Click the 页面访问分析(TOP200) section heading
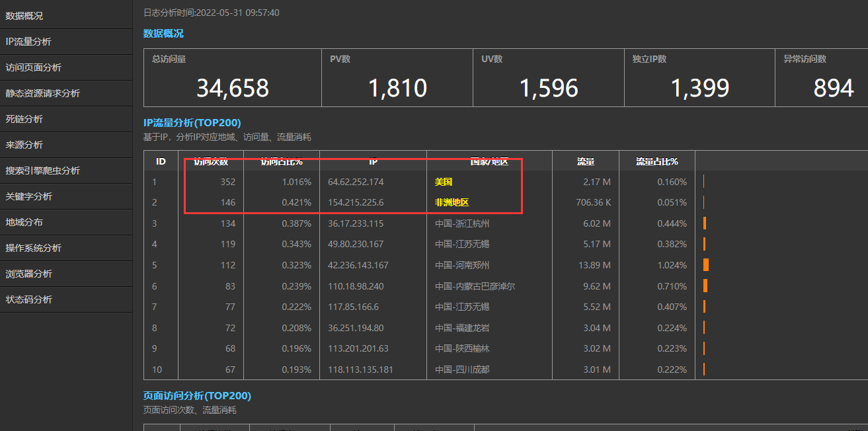This screenshot has height=431, width=868. [x=197, y=395]
